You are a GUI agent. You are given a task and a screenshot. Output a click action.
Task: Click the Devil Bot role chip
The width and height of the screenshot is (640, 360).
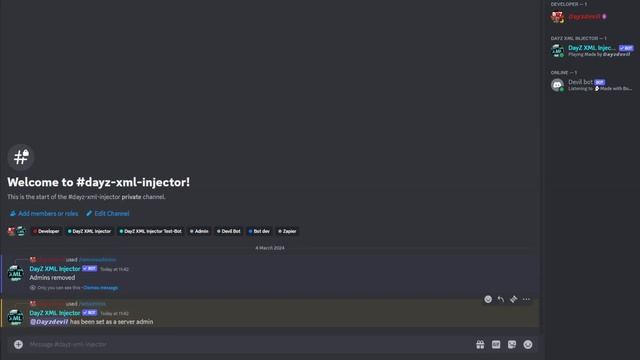tap(229, 231)
